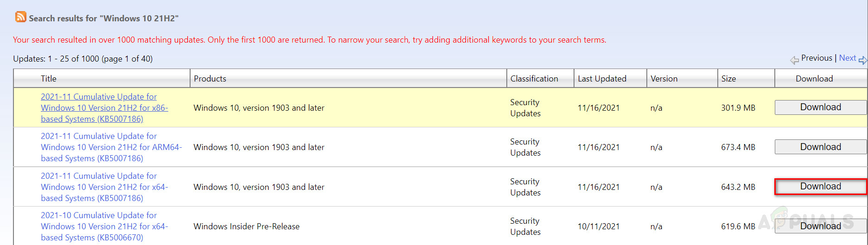Viewport: 868px width, 245px height.
Task: Open the x86-based KB5007186 update link
Action: (x=104, y=108)
